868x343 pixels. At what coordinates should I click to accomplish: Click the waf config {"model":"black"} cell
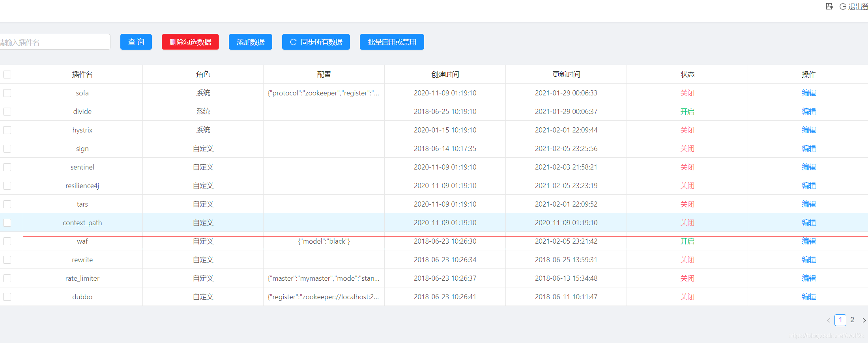324,241
